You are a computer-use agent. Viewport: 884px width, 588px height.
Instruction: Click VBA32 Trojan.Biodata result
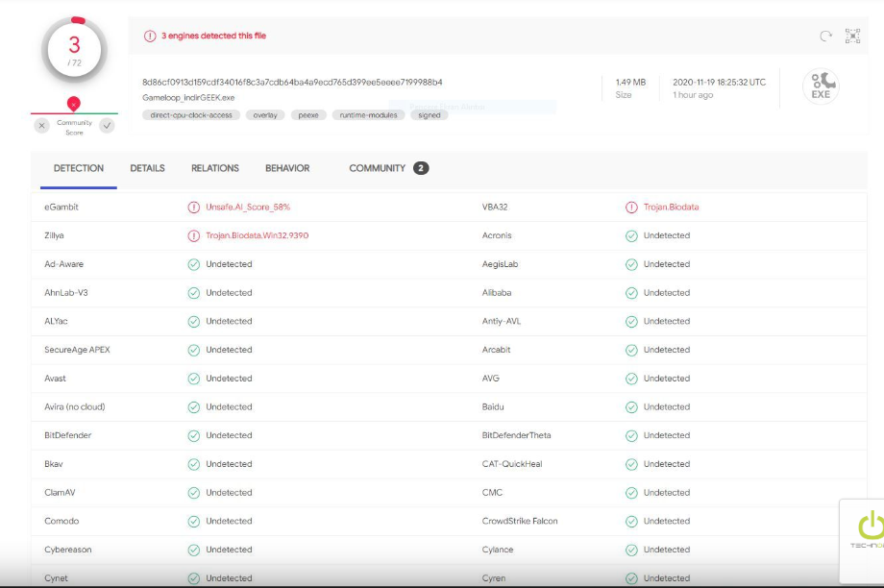[671, 208]
